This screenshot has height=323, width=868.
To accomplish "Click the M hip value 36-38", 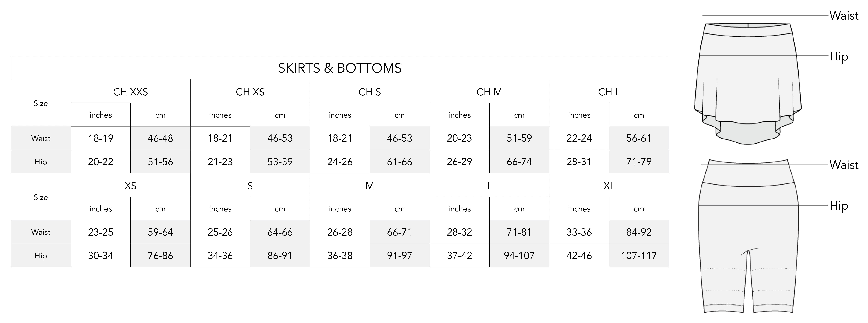I will 340,256.
